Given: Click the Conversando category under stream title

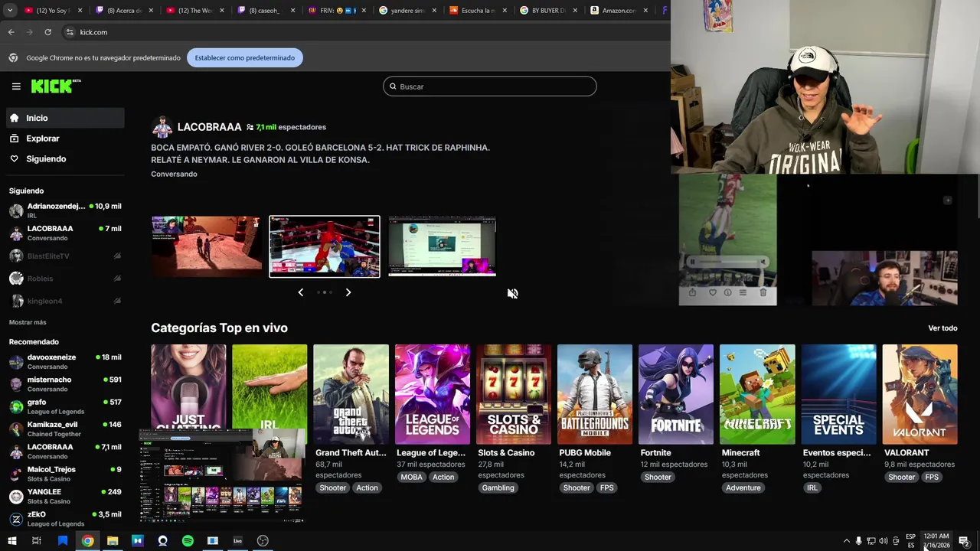Looking at the screenshot, I should (x=174, y=174).
